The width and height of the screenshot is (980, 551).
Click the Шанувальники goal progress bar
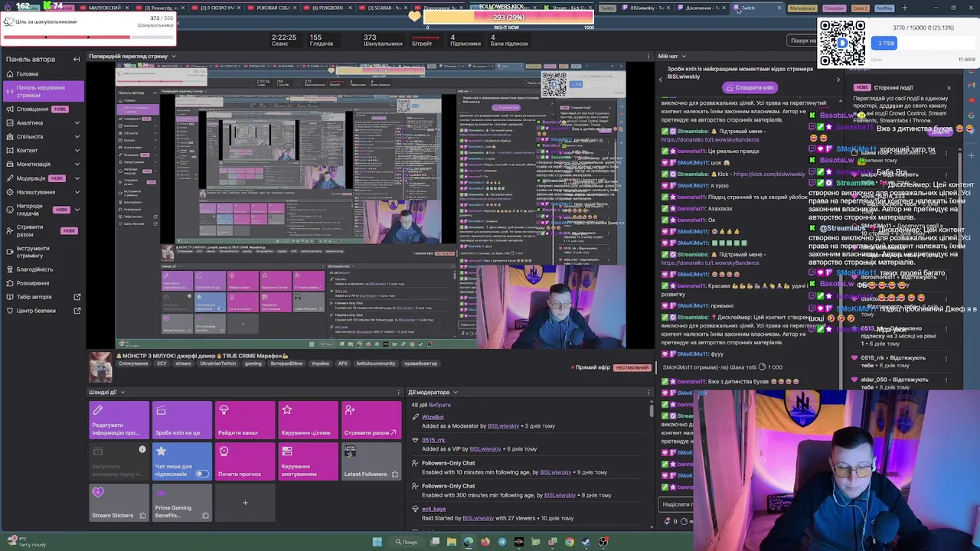tap(88, 37)
